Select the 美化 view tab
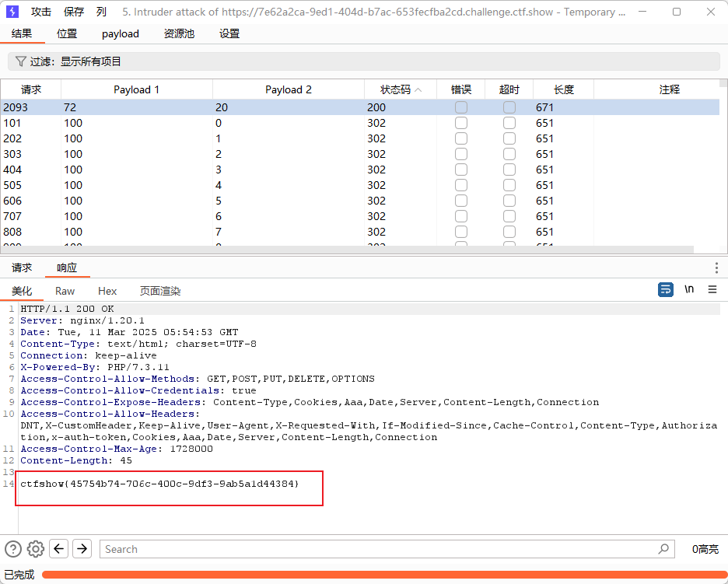 click(x=22, y=291)
